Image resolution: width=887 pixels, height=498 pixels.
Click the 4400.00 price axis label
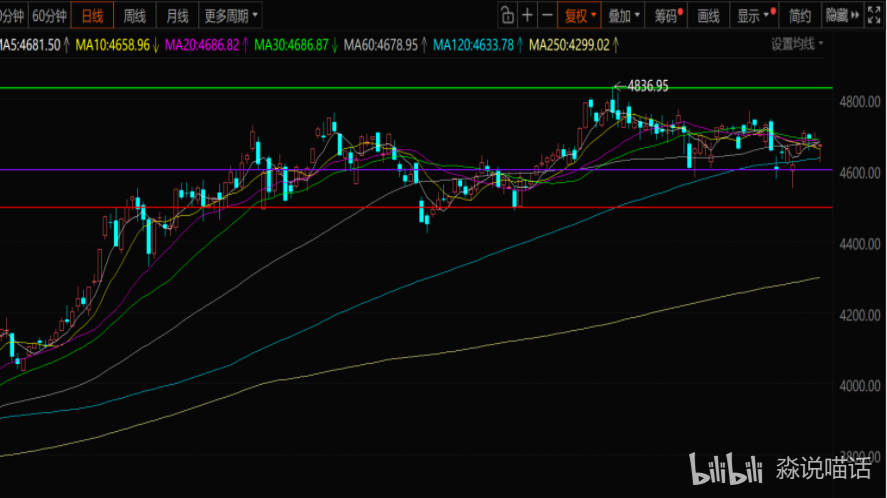click(x=860, y=244)
